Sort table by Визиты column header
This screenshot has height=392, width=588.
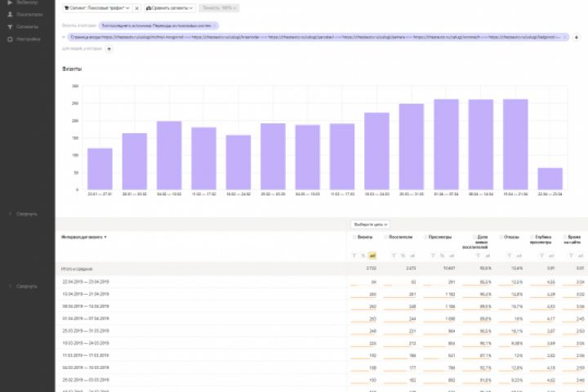[365, 237]
